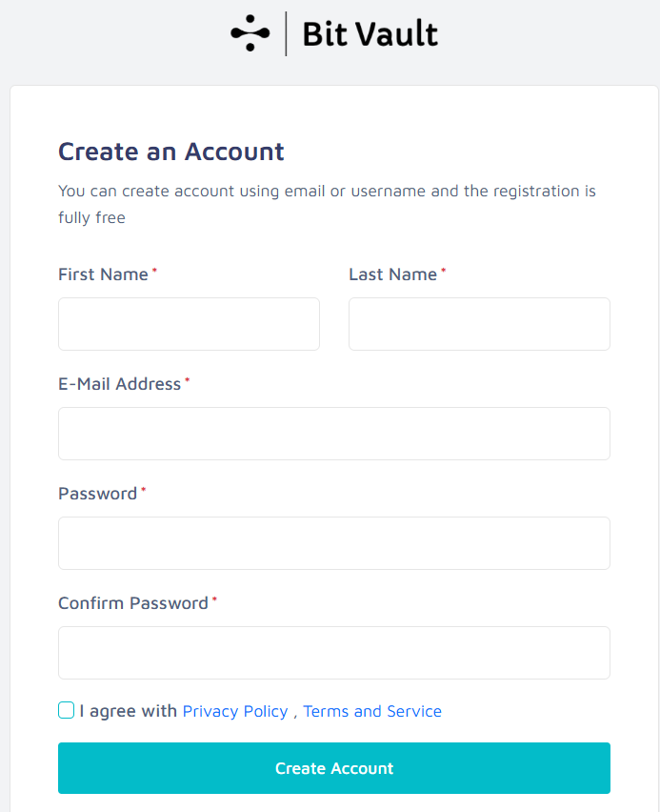Click the Last Name label
This screenshot has width=660, height=812.
392,274
